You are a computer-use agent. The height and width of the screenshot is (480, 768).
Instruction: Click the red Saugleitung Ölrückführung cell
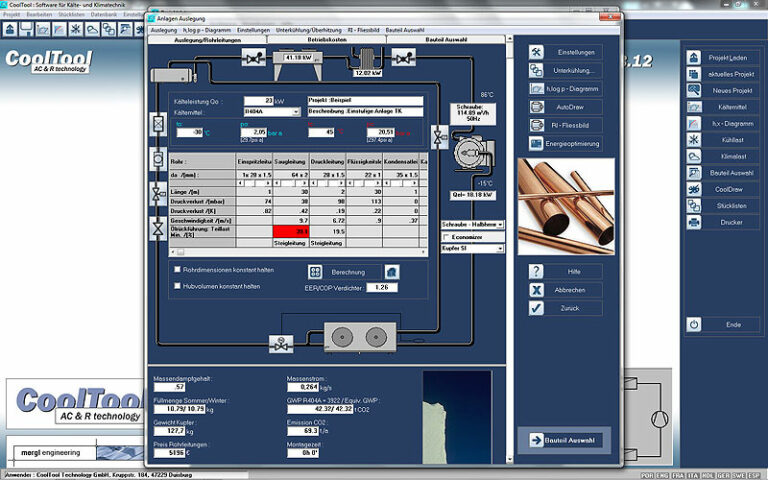[291, 232]
